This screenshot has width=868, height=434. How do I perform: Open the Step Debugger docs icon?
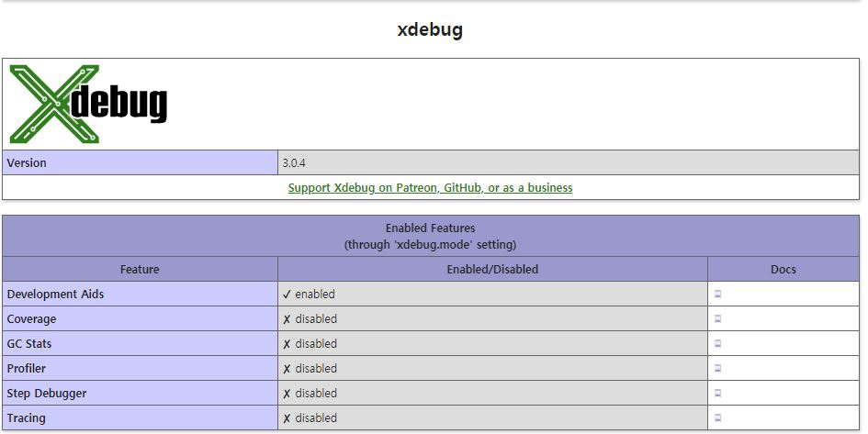point(717,393)
